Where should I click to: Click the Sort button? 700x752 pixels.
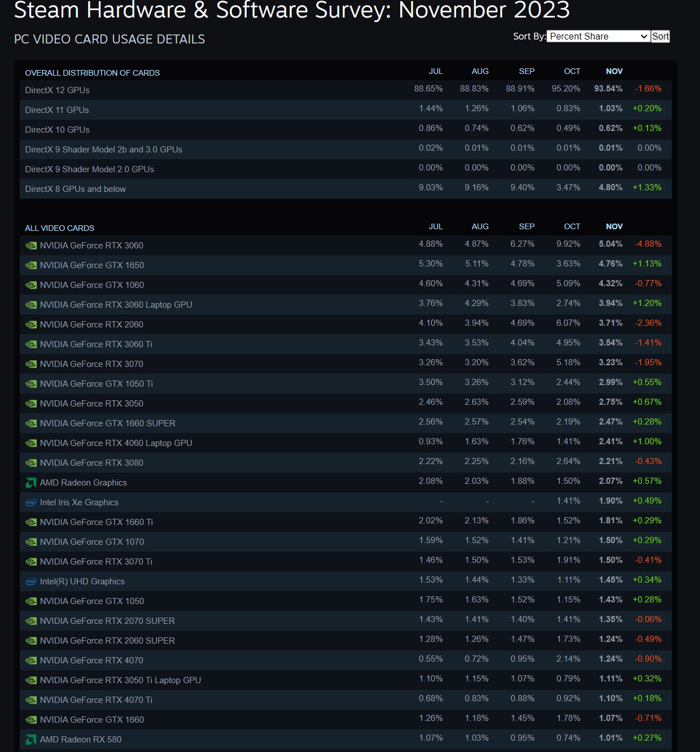[660, 36]
